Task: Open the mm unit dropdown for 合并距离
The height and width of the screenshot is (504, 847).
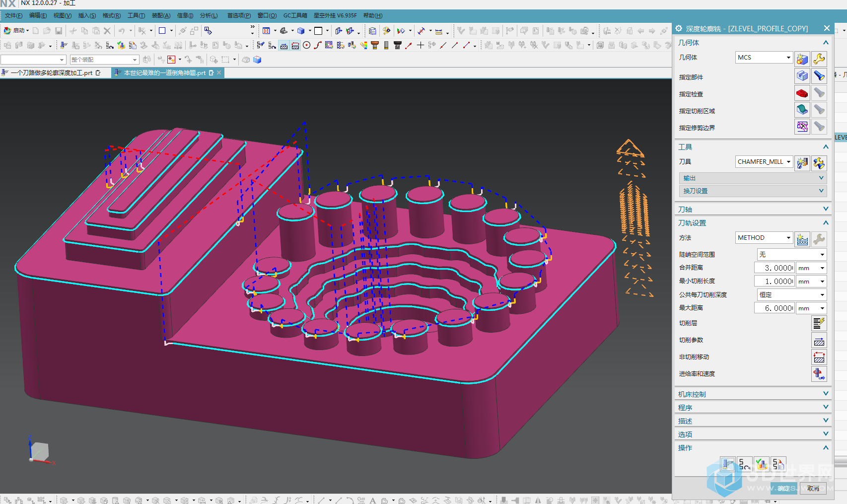Action: [811, 268]
